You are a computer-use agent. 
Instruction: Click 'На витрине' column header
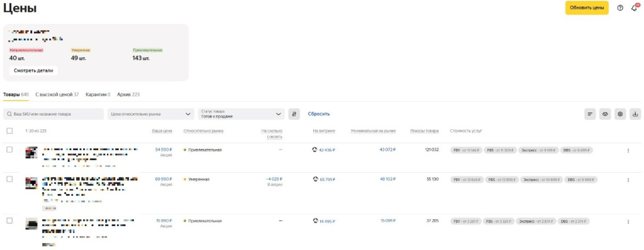pyautogui.click(x=324, y=131)
